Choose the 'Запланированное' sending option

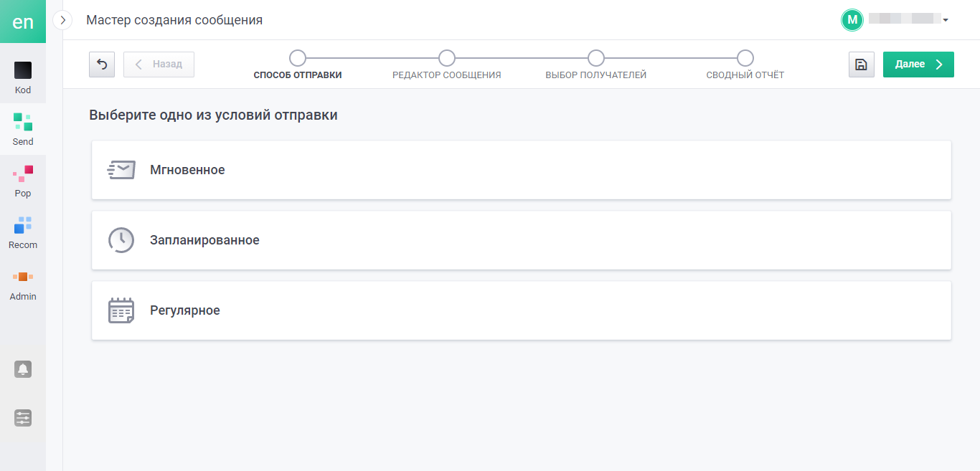[x=522, y=240]
